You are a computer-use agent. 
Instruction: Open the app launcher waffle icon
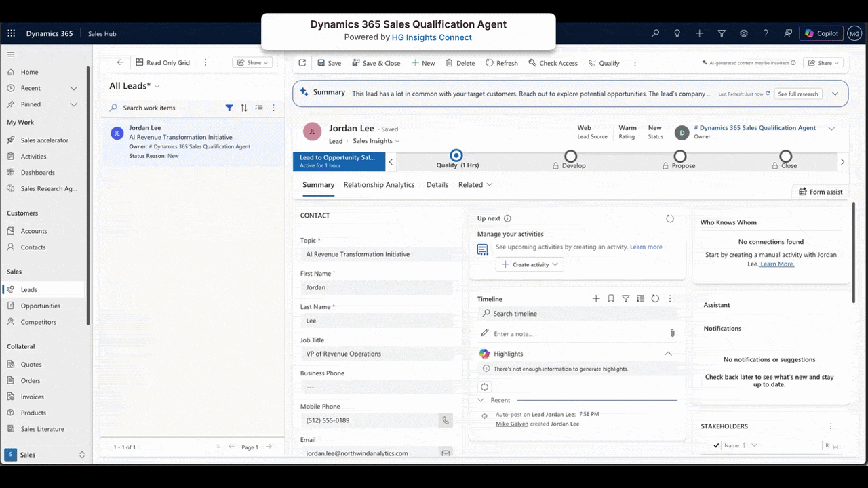pos(12,33)
